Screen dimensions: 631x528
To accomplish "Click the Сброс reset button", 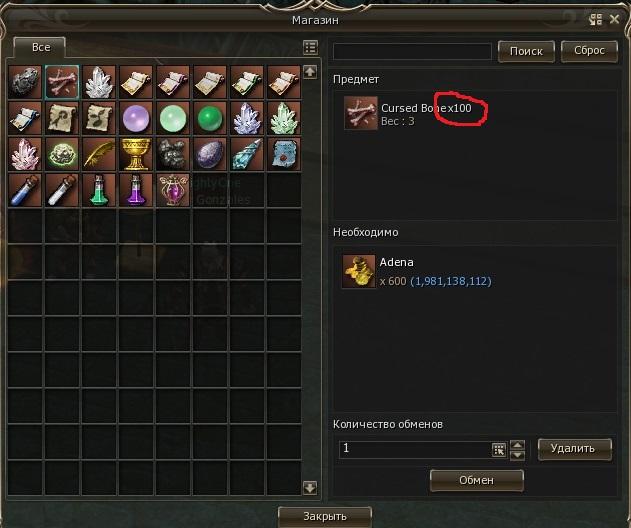I will [589, 51].
